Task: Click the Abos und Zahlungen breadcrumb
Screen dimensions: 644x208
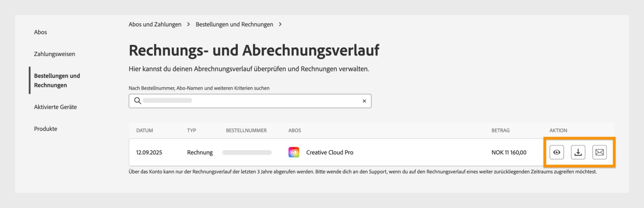Action: click(x=155, y=24)
